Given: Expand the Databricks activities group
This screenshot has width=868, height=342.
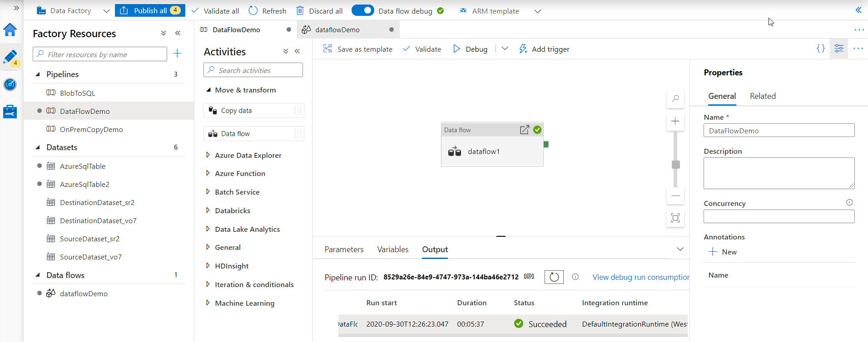Looking at the screenshot, I should [208, 210].
